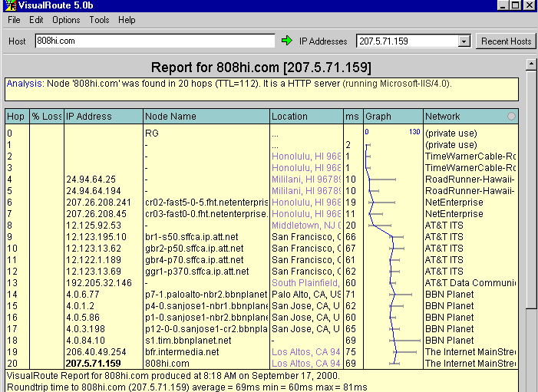Select IP address 12.125.92.53

(x=94, y=226)
